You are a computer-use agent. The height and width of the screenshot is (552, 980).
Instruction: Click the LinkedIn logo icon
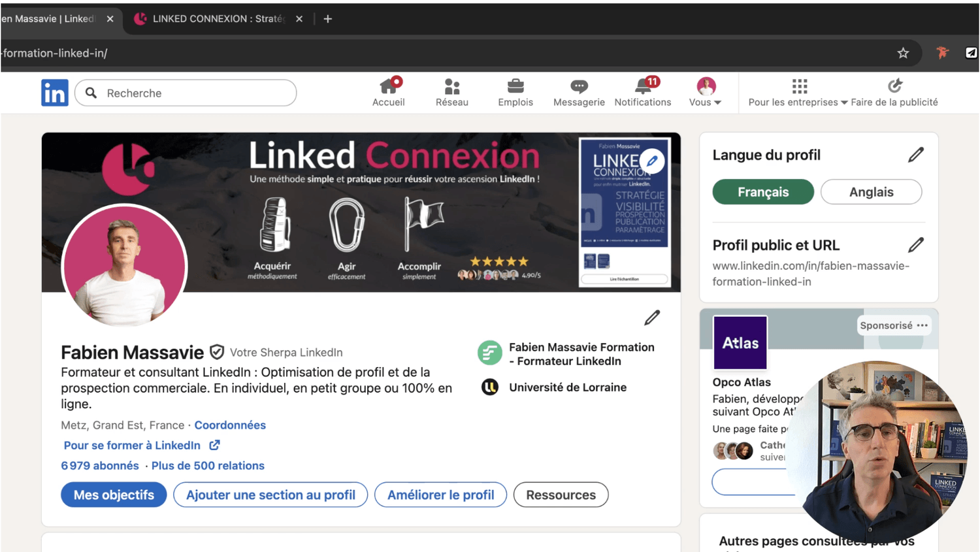pyautogui.click(x=55, y=93)
